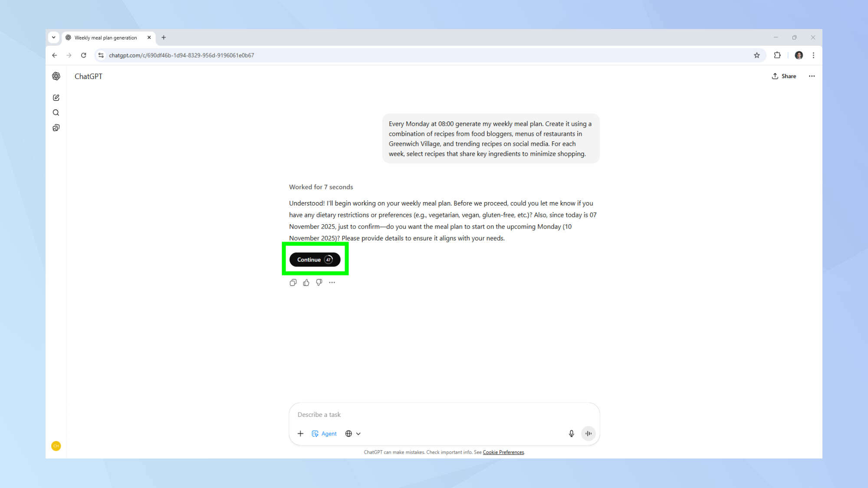
Task: Enable web browsing with the globe icon
Action: pyautogui.click(x=349, y=433)
